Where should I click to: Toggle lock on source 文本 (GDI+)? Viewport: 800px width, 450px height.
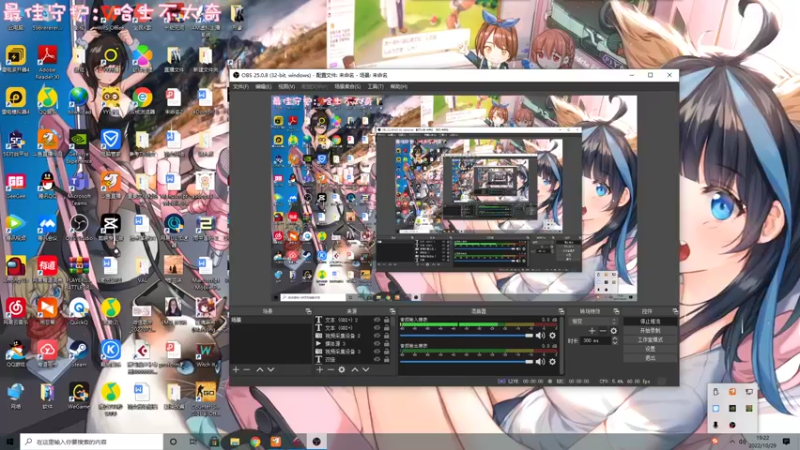coord(387,328)
